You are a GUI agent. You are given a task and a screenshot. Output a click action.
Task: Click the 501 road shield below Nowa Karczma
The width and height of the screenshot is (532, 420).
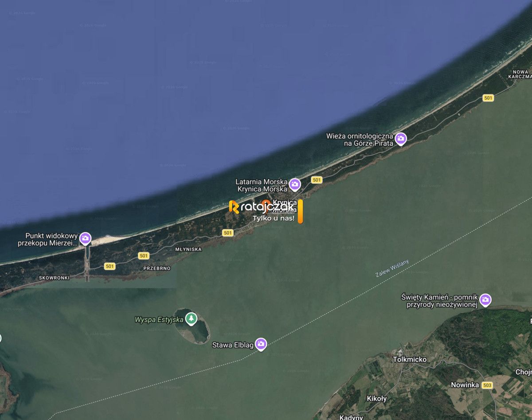(489, 98)
